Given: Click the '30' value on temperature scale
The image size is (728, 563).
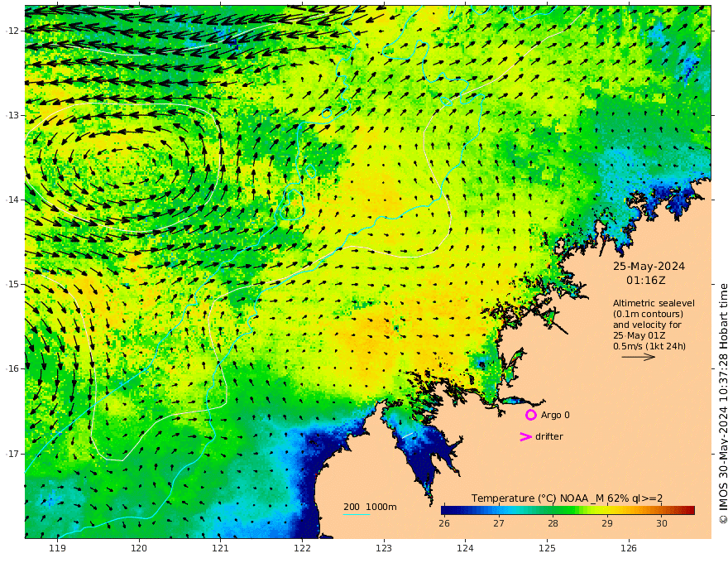Looking at the screenshot, I should [662, 523].
